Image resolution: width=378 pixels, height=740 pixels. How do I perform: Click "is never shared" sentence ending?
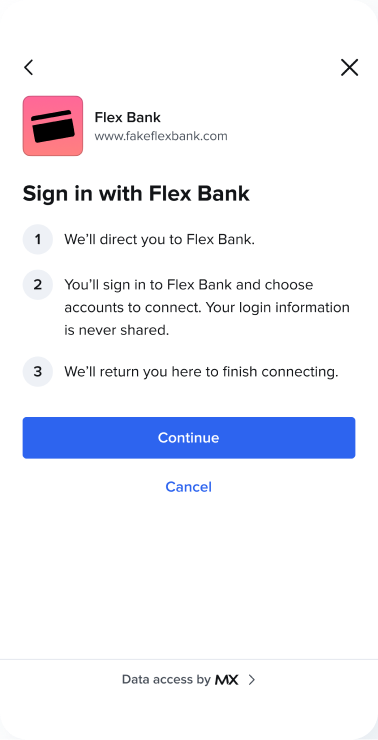tap(117, 330)
